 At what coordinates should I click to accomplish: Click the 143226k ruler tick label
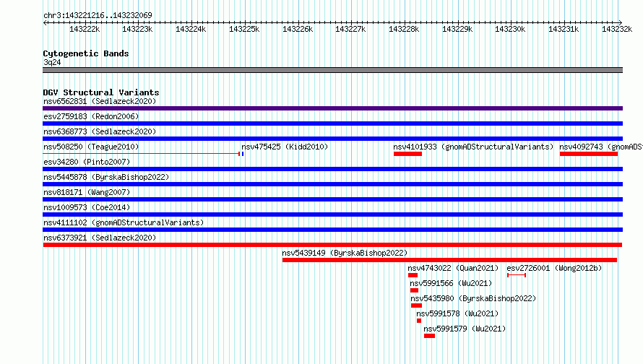pyautogui.click(x=298, y=29)
